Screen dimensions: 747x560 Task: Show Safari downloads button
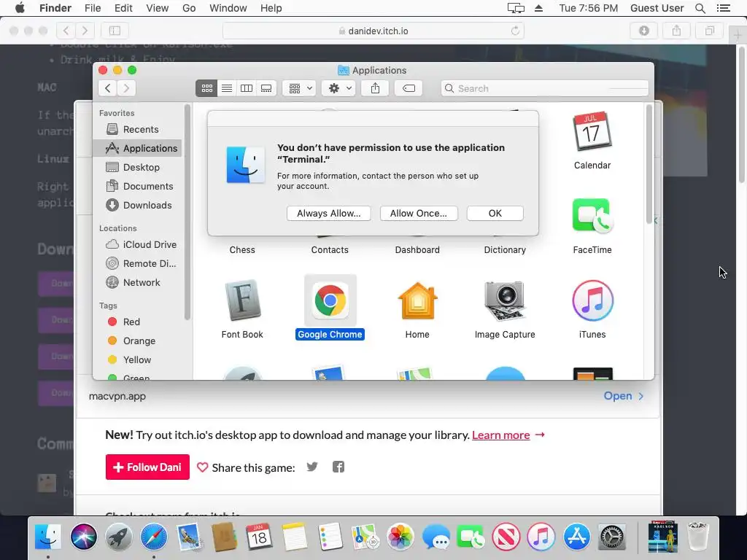pos(644,31)
